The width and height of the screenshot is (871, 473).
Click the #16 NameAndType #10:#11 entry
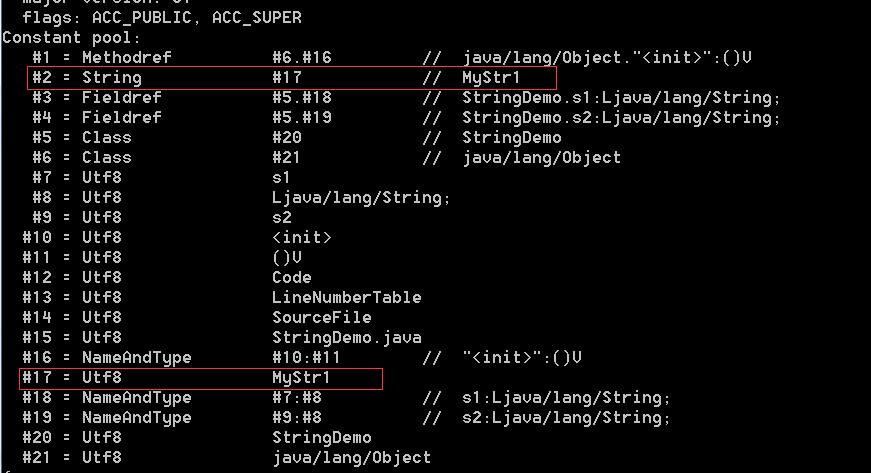coord(302,358)
